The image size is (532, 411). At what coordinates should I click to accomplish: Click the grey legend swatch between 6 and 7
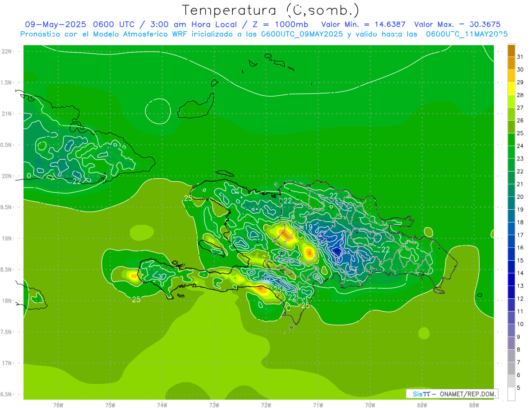point(511,368)
